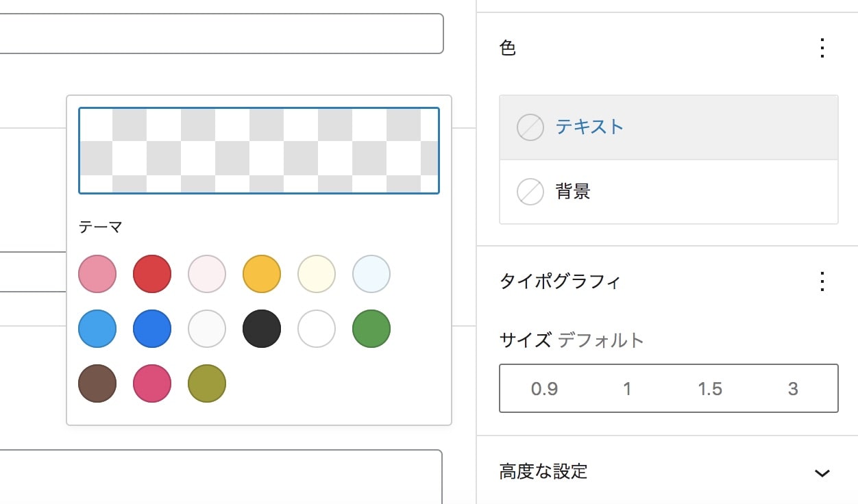Click the empty text color indicator circle
This screenshot has width=858, height=504.
(530, 127)
